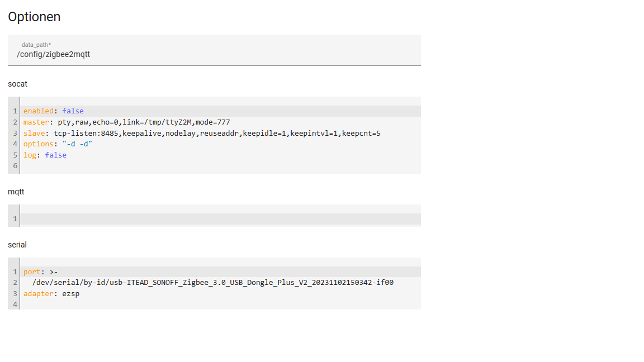Click the 'serial' section label

(17, 245)
